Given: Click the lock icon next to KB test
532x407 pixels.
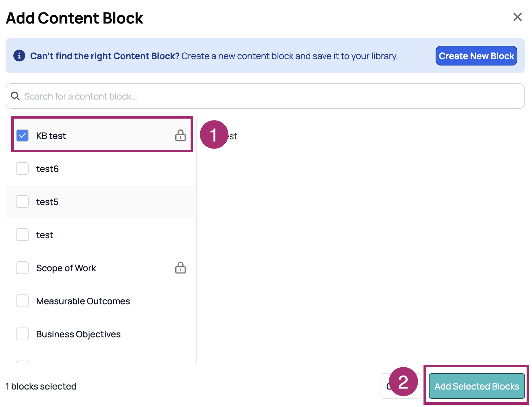Looking at the screenshot, I should 180,135.
